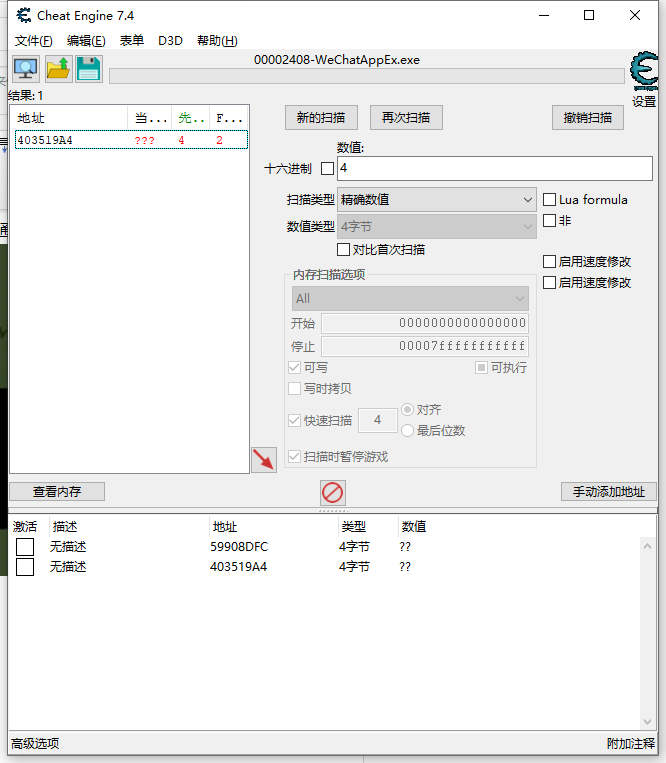The width and height of the screenshot is (666, 763).
Task: Enable the Lua formula checkbox
Action: 549,200
